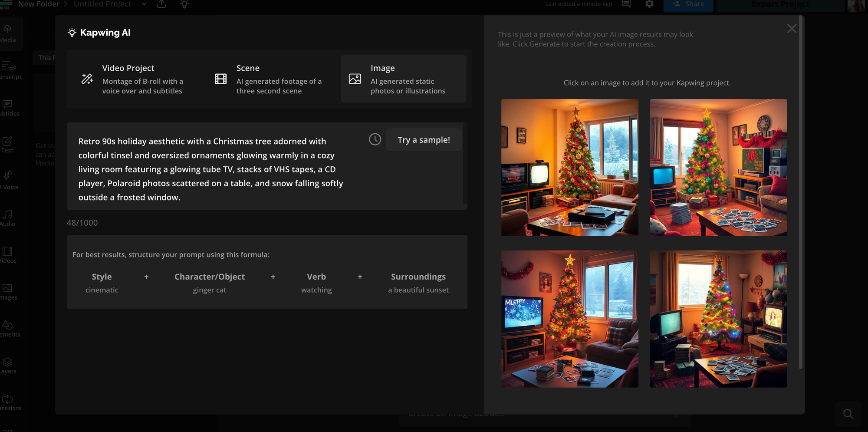Open the Untitled Project dropdown

(x=144, y=4)
